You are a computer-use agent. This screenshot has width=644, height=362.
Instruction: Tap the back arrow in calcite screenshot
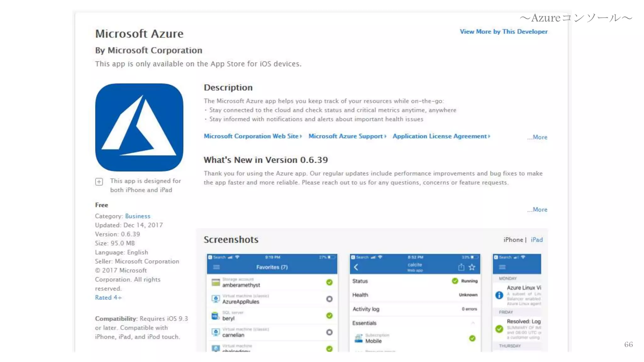[356, 267]
